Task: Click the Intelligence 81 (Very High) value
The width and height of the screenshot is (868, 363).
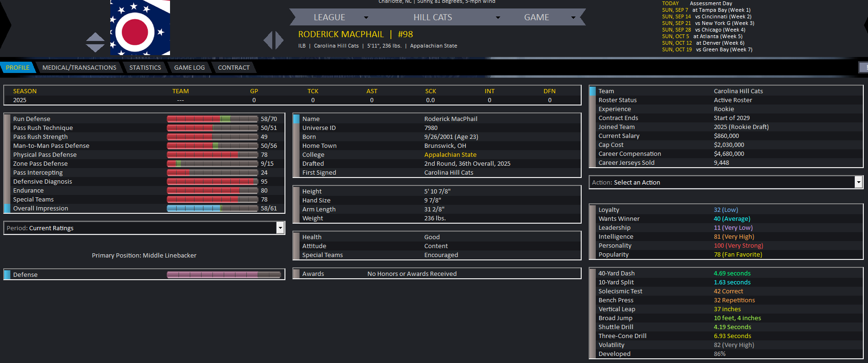Action: coord(734,236)
